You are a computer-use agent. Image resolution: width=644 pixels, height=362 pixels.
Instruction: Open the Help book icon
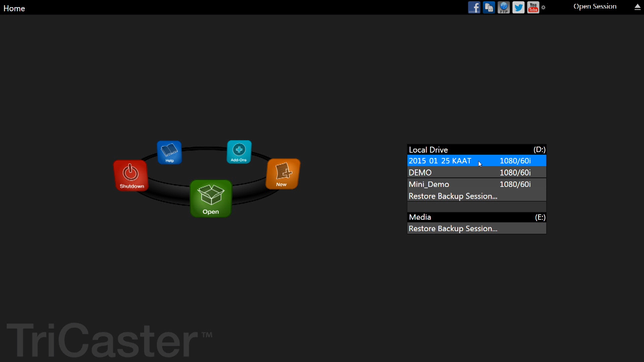point(169,152)
